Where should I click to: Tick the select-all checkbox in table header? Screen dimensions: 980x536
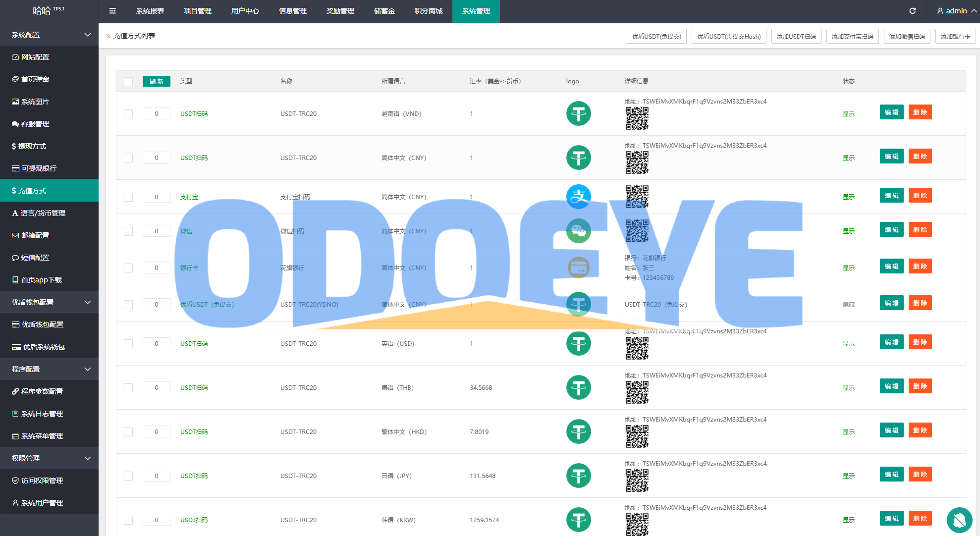[128, 82]
